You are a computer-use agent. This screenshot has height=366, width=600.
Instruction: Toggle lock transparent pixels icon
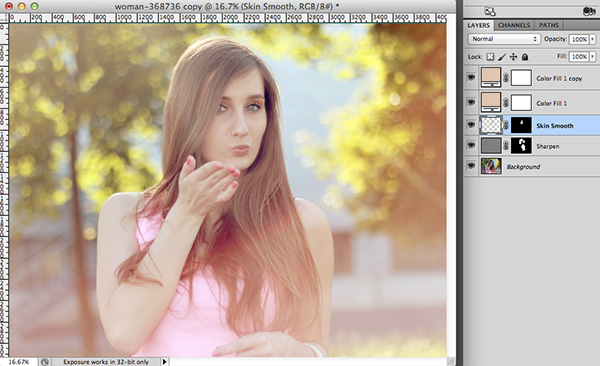click(490, 57)
